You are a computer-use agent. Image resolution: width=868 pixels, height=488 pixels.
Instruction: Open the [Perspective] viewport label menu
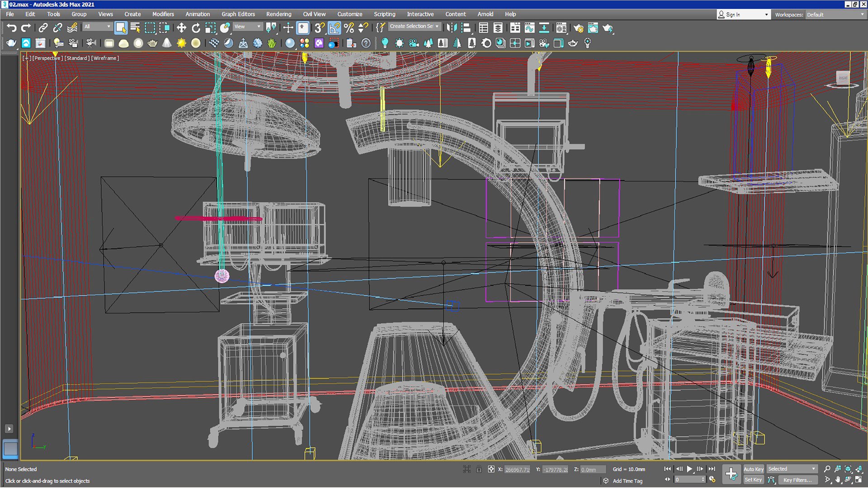coord(47,58)
